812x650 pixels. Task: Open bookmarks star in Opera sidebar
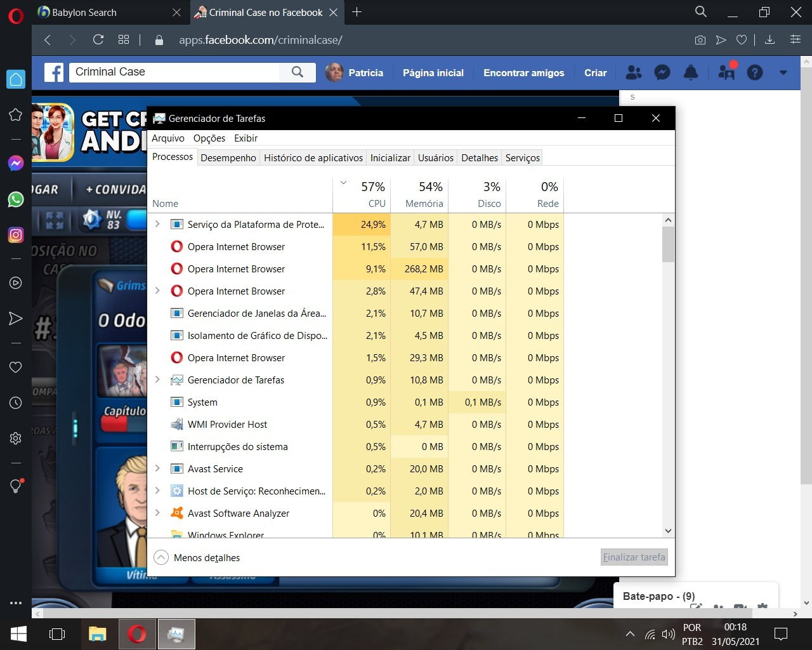point(16,115)
